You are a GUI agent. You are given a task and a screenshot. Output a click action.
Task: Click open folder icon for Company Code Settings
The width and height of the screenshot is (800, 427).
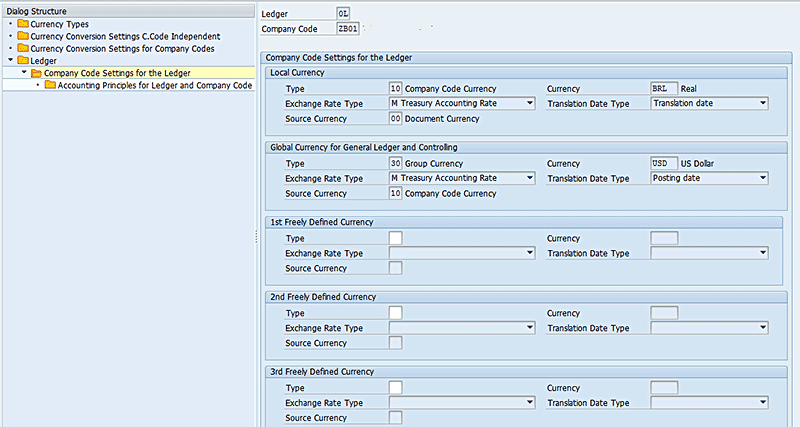tap(37, 73)
